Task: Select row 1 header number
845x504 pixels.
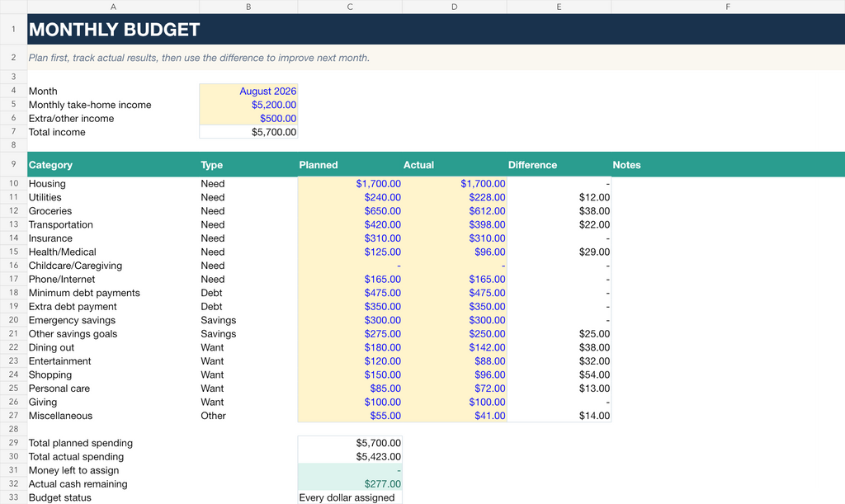Action: (x=13, y=29)
